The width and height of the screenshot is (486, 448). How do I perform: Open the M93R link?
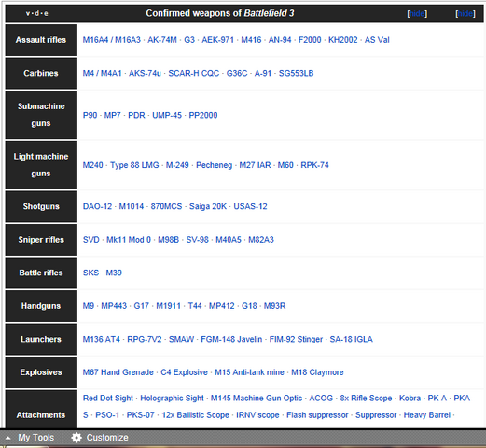coord(274,306)
